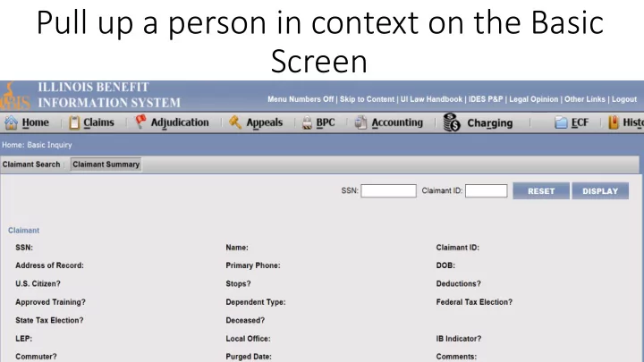
Task: Open the Accounting menu
Action: tap(397, 122)
